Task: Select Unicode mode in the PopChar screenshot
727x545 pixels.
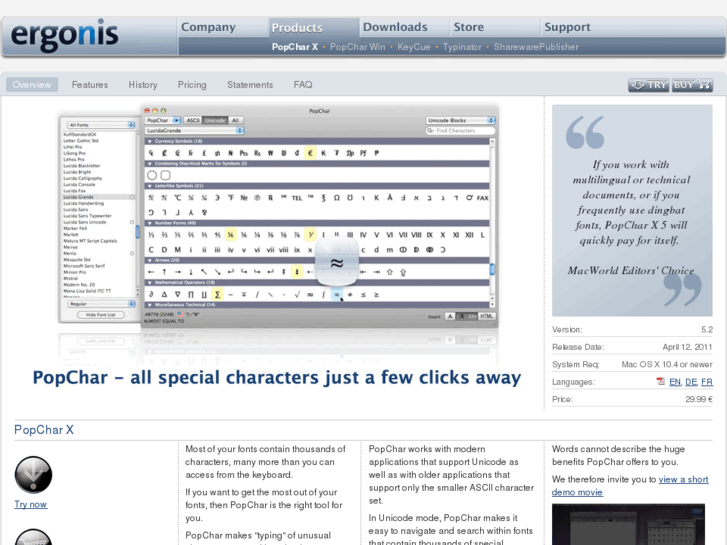Action: [x=215, y=120]
